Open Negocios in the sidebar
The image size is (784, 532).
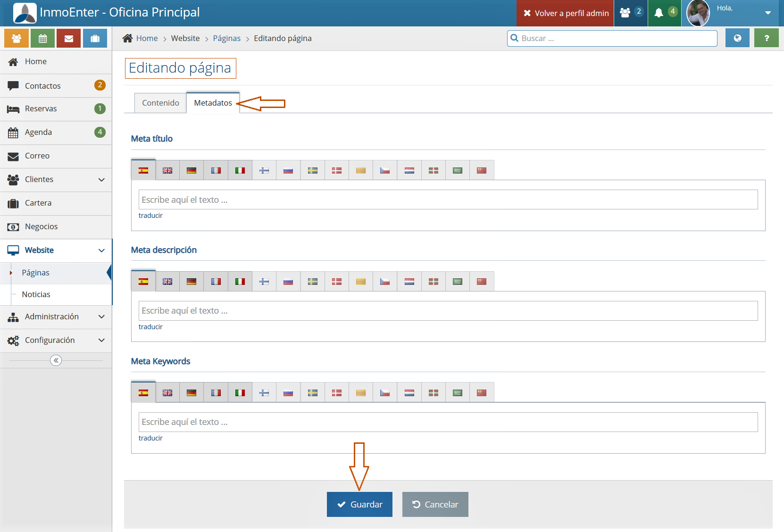point(56,227)
